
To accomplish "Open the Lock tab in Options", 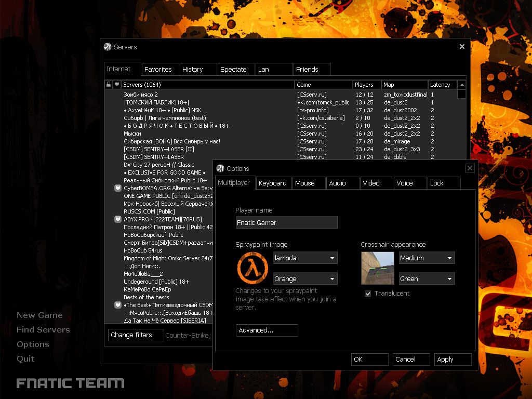I will tap(444, 183).
